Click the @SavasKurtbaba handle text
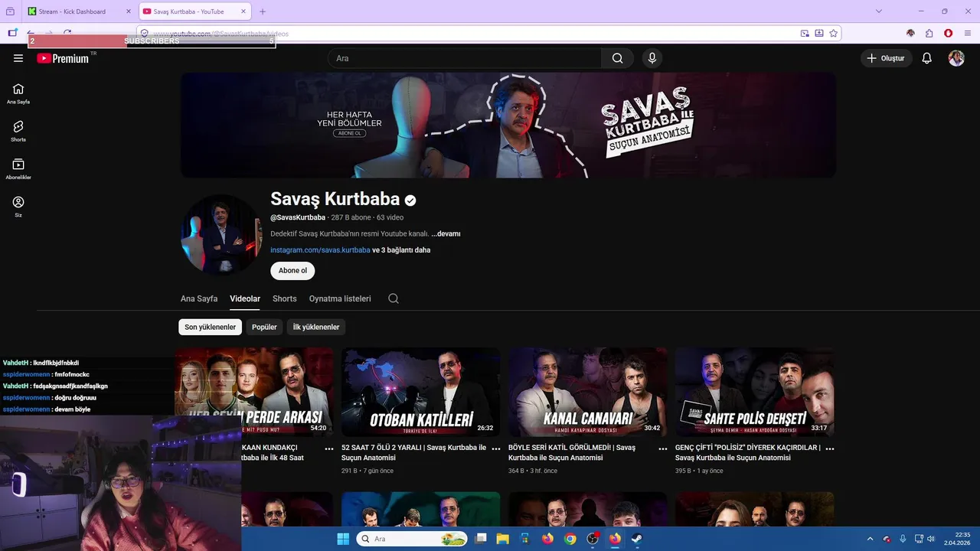The height and width of the screenshot is (551, 980). [298, 217]
